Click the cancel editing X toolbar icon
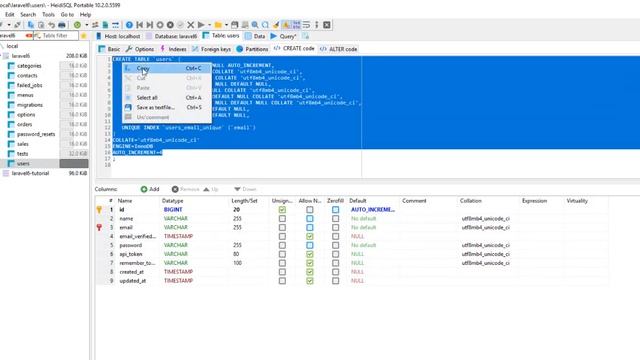Viewport: 640px width, 360px height. [191, 25]
